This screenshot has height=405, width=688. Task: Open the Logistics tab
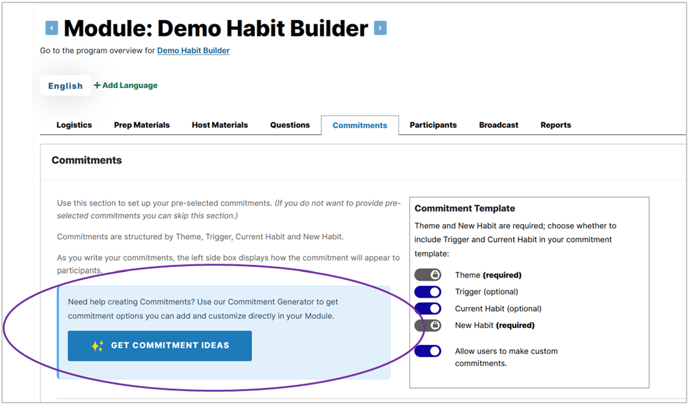74,125
